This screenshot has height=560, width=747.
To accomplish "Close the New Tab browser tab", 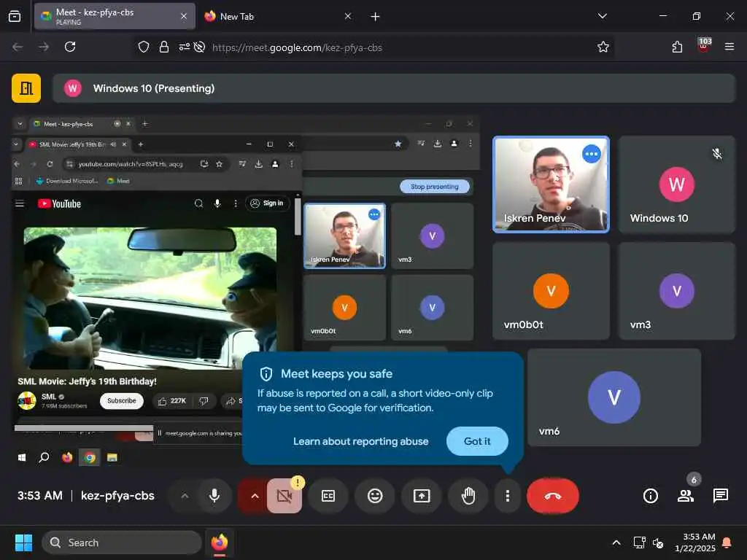I will click(x=348, y=16).
